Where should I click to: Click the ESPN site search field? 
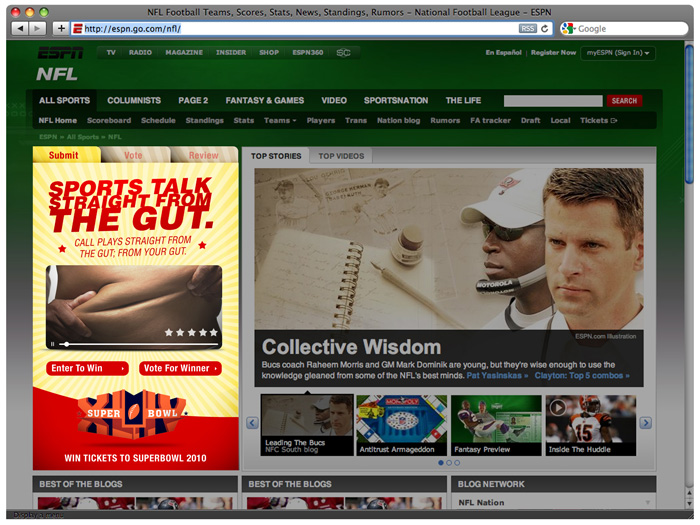coord(553,101)
